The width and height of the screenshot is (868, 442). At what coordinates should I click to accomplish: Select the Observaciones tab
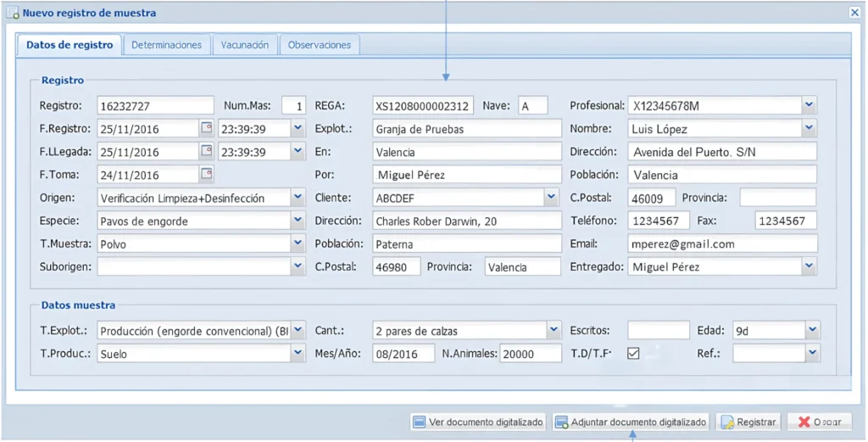click(319, 45)
